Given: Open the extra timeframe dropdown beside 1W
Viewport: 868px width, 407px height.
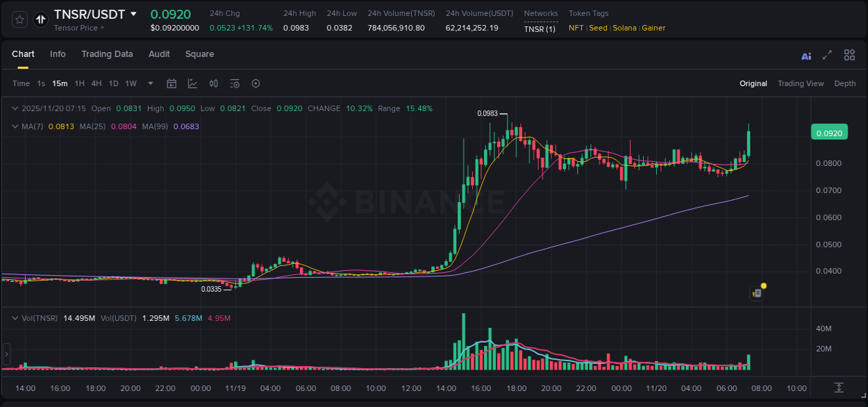Looking at the screenshot, I should point(149,83).
